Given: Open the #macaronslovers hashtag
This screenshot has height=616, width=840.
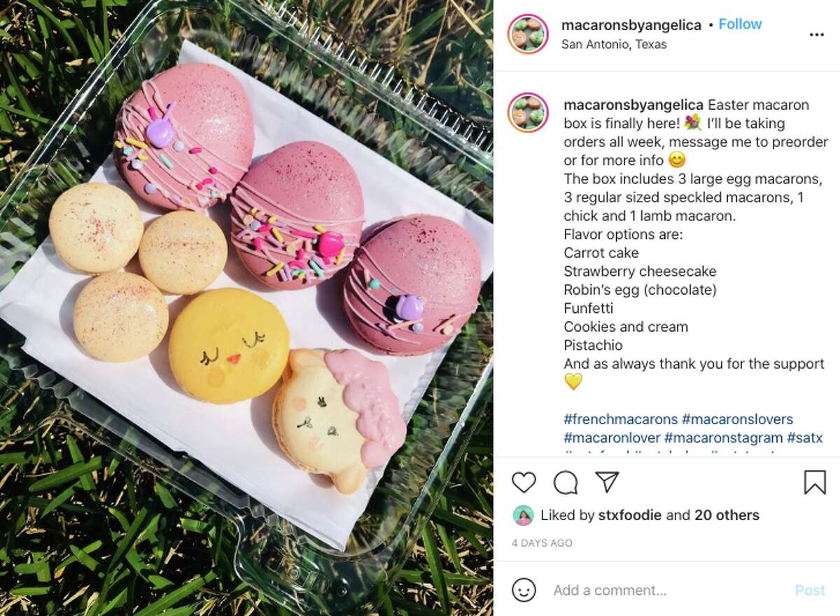Looking at the screenshot, I should coord(737,419).
